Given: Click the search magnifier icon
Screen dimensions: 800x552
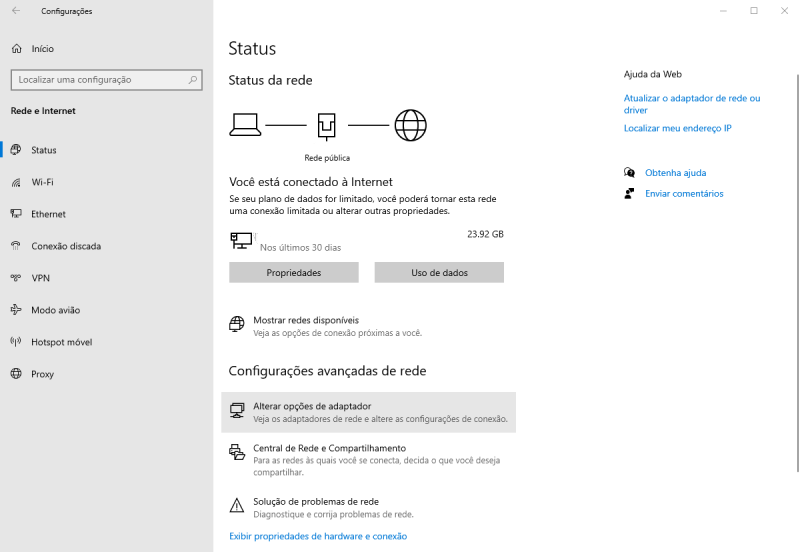Looking at the screenshot, I should [193, 80].
